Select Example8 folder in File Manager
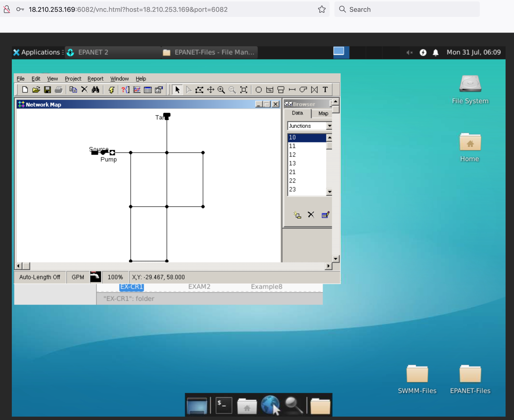The image size is (514, 420). tap(267, 287)
